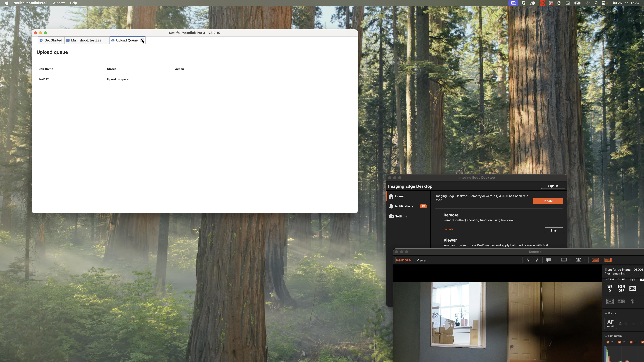Viewport: 644px width, 362px height.
Task: Click the AF/MF switch button
Action: (610, 323)
